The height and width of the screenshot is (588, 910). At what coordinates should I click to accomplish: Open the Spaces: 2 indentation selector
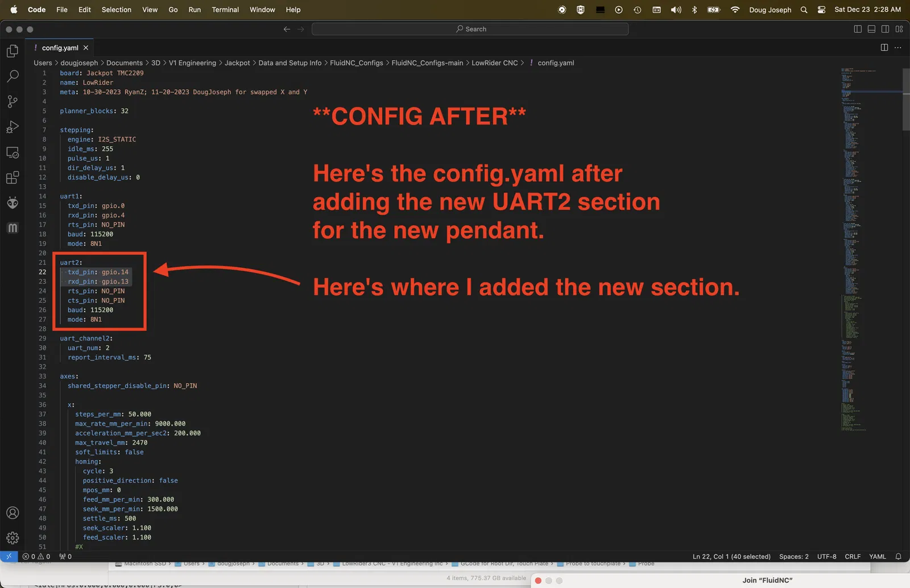[x=794, y=557]
